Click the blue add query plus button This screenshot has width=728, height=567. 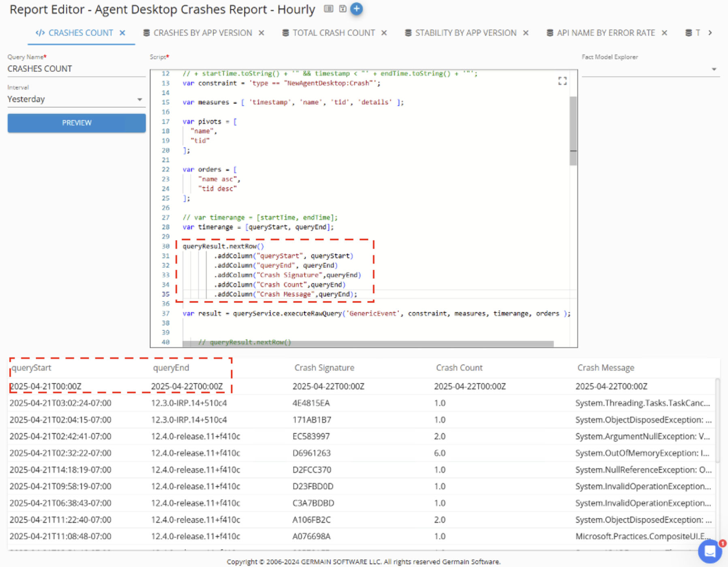point(356,9)
